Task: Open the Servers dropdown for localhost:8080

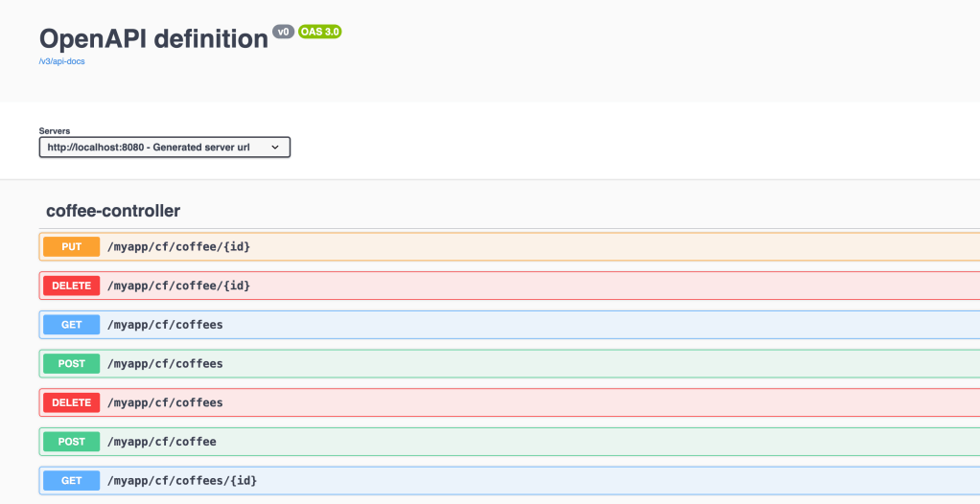Action: [164, 148]
